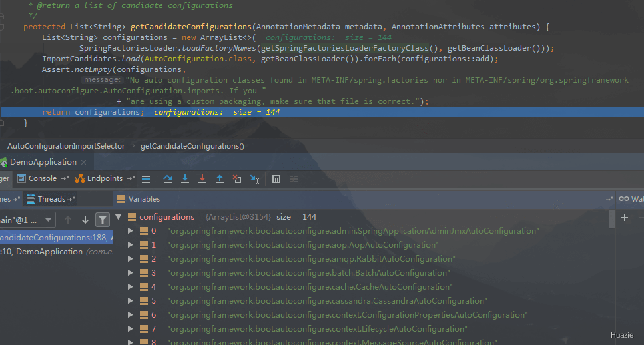Click the Variables panel vertical scrollbar
The width and height of the screenshot is (644, 345).
[x=612, y=219]
